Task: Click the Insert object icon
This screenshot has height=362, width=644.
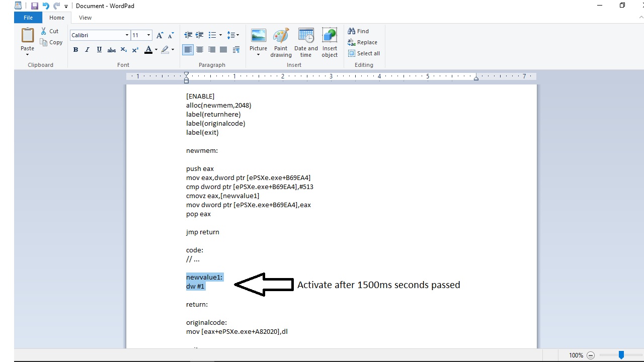Action: (330, 42)
